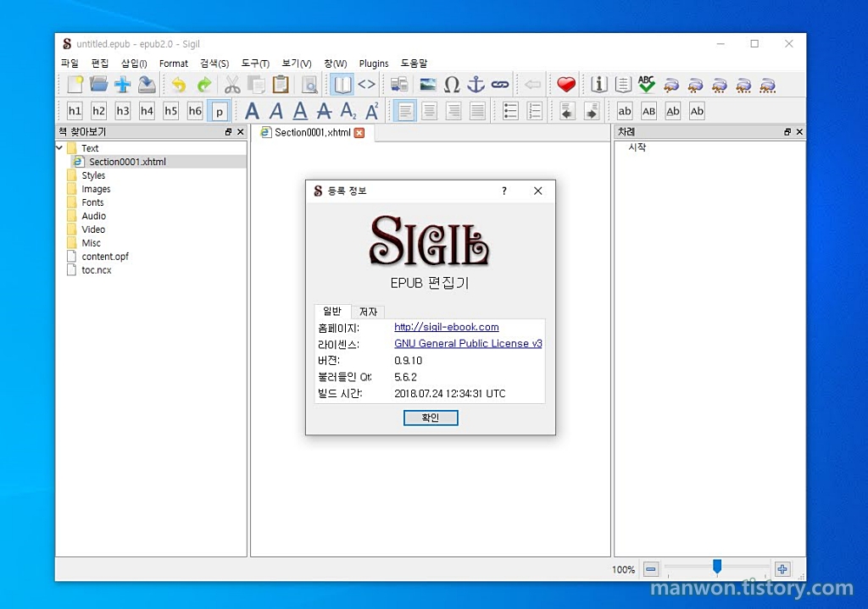This screenshot has height=609, width=868.
Task: Change text to uppercase AB icon
Action: tap(648, 111)
